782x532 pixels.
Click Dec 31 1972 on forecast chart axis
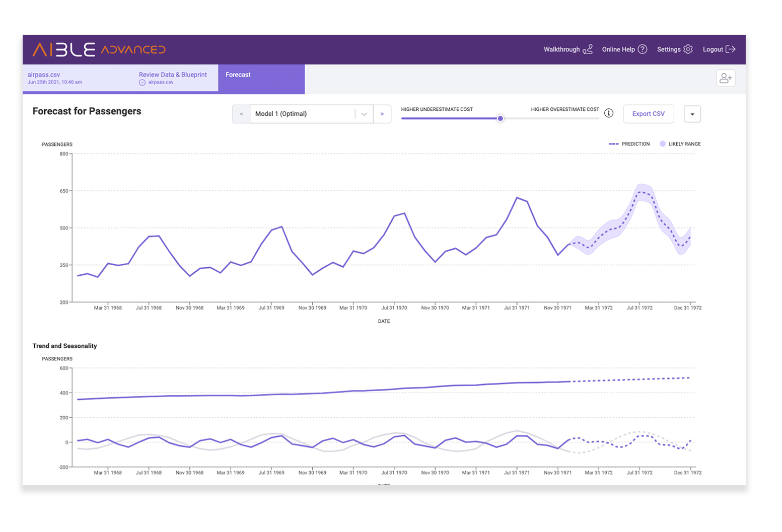click(688, 308)
